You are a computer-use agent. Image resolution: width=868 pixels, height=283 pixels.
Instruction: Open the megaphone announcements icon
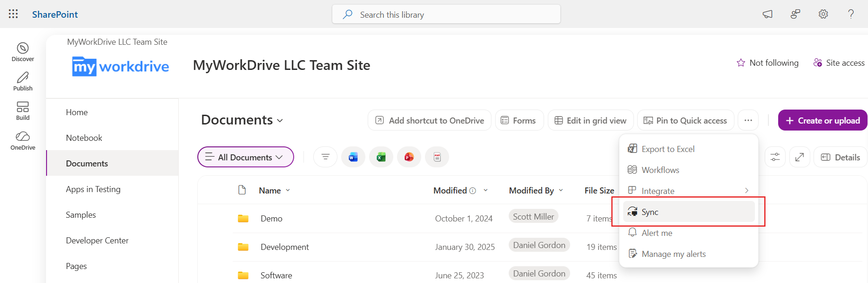click(x=767, y=14)
